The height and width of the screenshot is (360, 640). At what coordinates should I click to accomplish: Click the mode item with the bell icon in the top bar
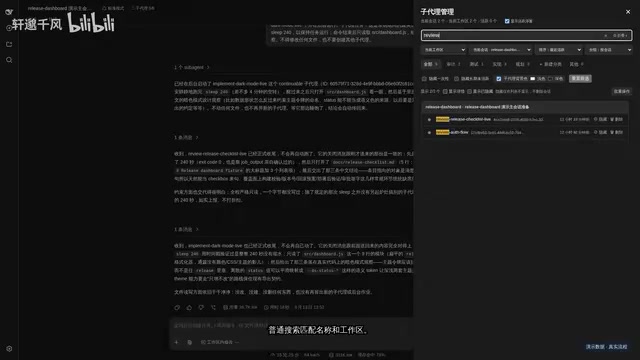(x=113, y=8)
